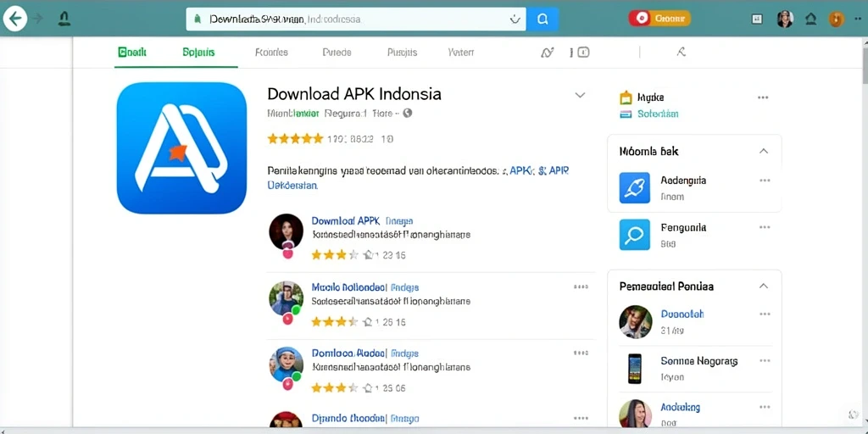Click the yellow Mgka icon in sidebar
Screen dimensions: 868x434
pyautogui.click(x=626, y=98)
